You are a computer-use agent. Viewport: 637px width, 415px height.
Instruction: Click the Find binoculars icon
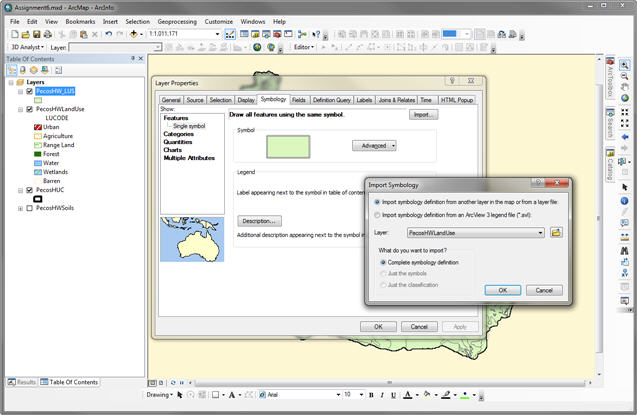pyautogui.click(x=624, y=251)
